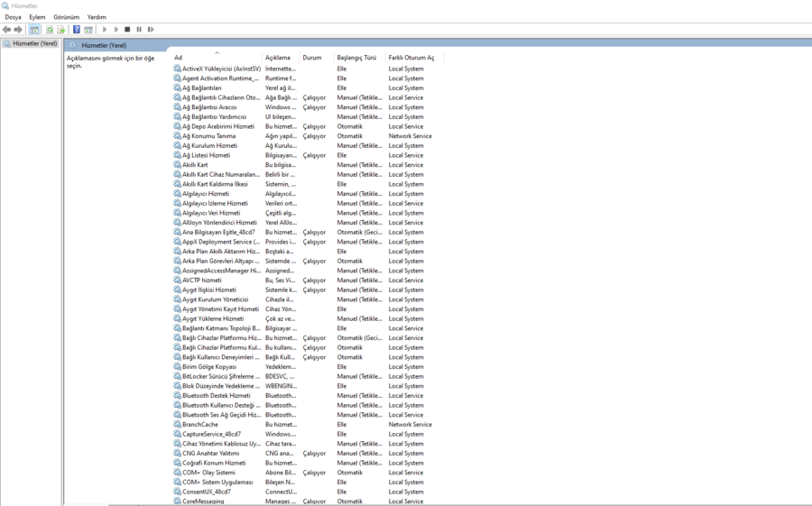Toggle the Show/Hide Action Pane toolbar icon
This screenshot has height=506, width=812.
[x=88, y=30]
